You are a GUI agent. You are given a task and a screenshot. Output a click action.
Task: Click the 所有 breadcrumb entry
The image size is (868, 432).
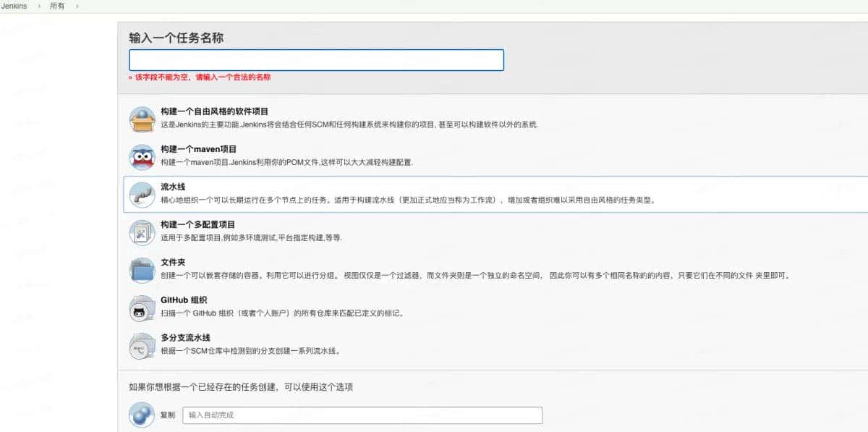[x=56, y=6]
